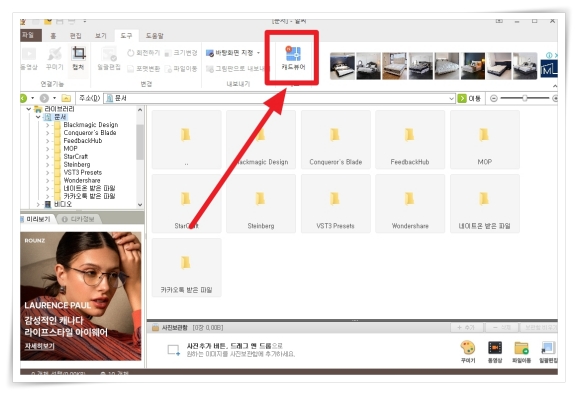578x395 pixels.
Task: Select VST3 Presets in folder tree
Action: (83, 172)
